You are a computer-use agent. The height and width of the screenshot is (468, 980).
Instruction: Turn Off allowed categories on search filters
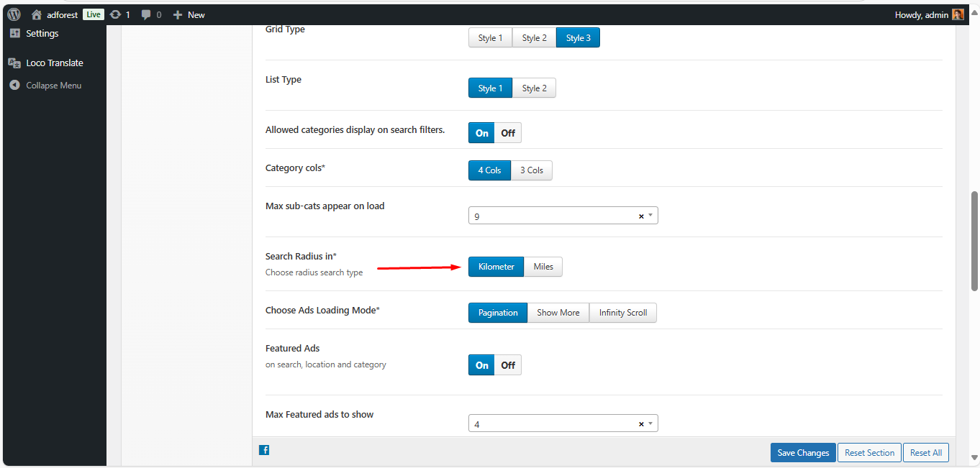click(508, 133)
